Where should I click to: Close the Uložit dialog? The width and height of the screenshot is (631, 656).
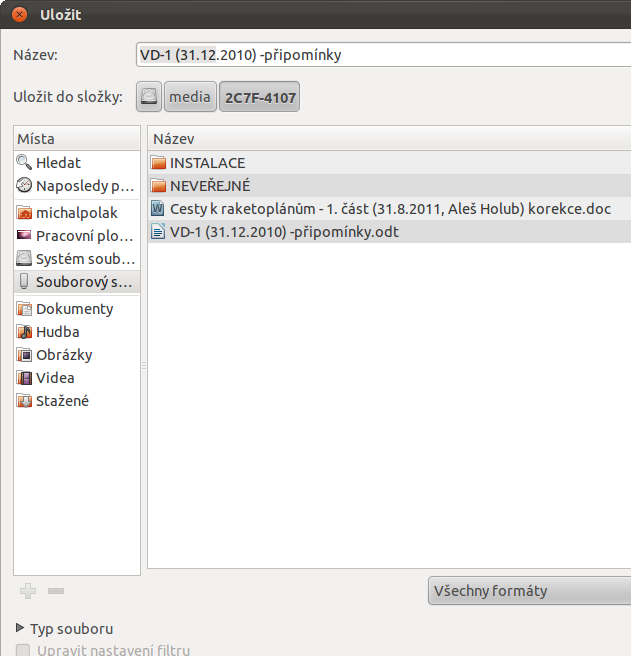(x=19, y=15)
